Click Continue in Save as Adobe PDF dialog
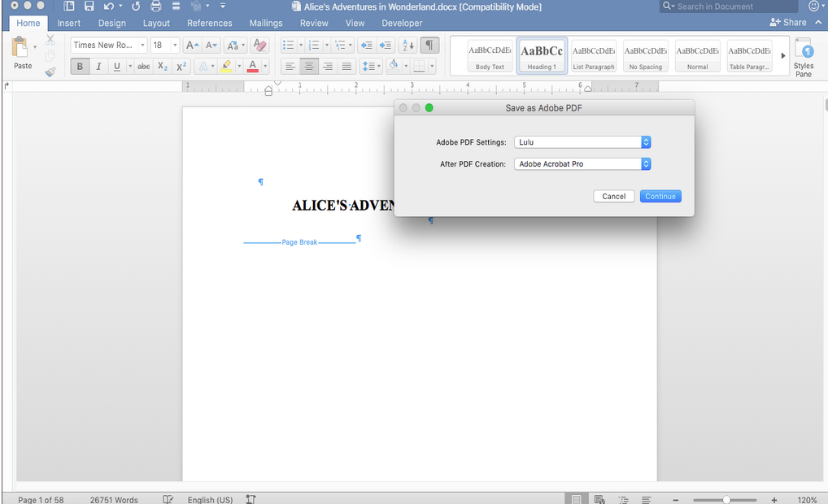This screenshot has width=828, height=504. click(x=660, y=197)
